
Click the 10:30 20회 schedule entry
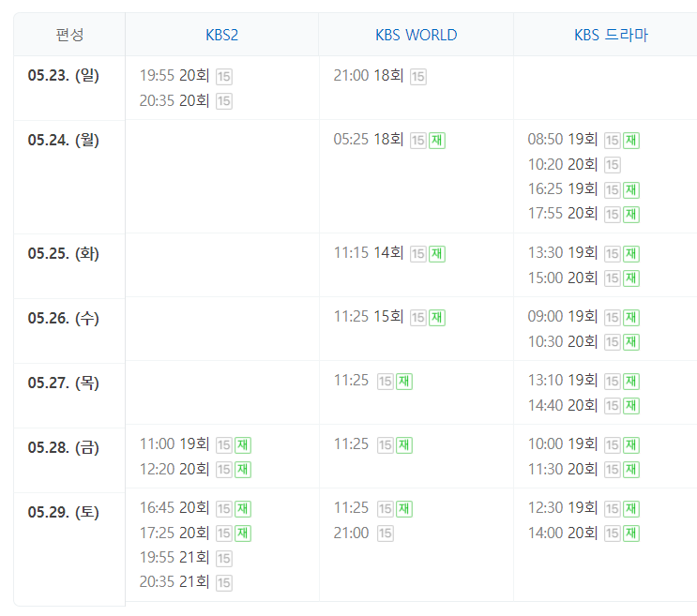pos(563,341)
